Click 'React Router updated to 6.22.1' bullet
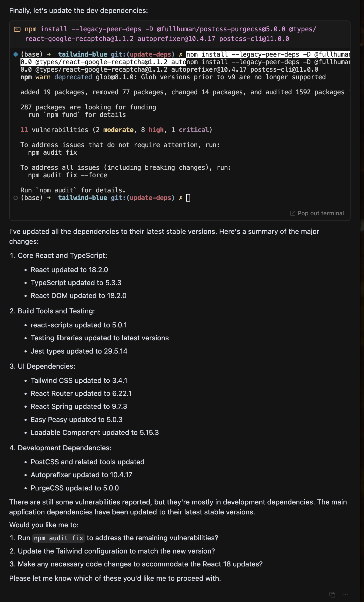 click(x=81, y=393)
